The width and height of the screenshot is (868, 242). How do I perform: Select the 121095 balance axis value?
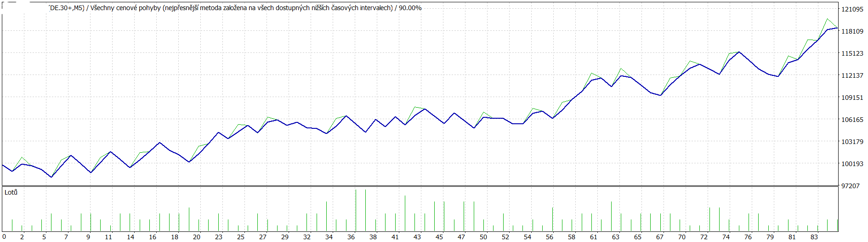click(x=852, y=9)
